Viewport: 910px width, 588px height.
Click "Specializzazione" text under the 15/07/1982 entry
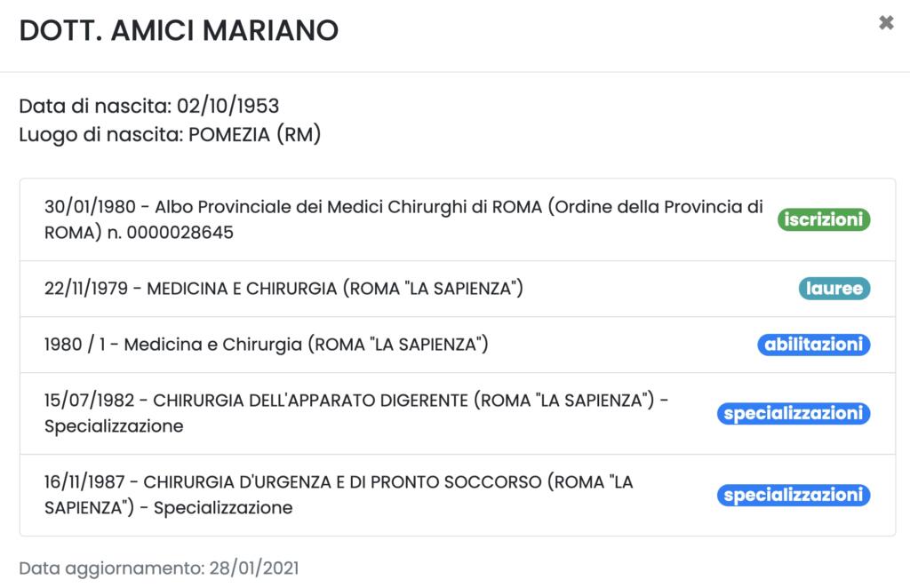114,426
